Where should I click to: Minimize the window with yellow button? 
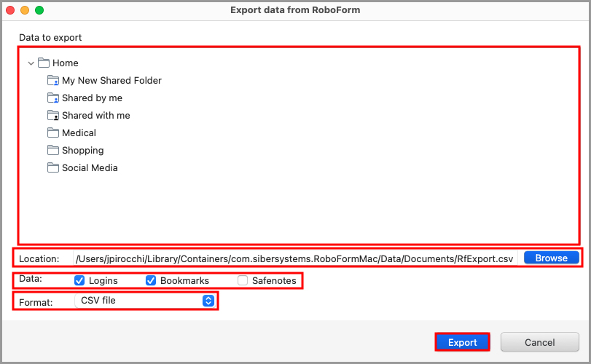point(25,10)
